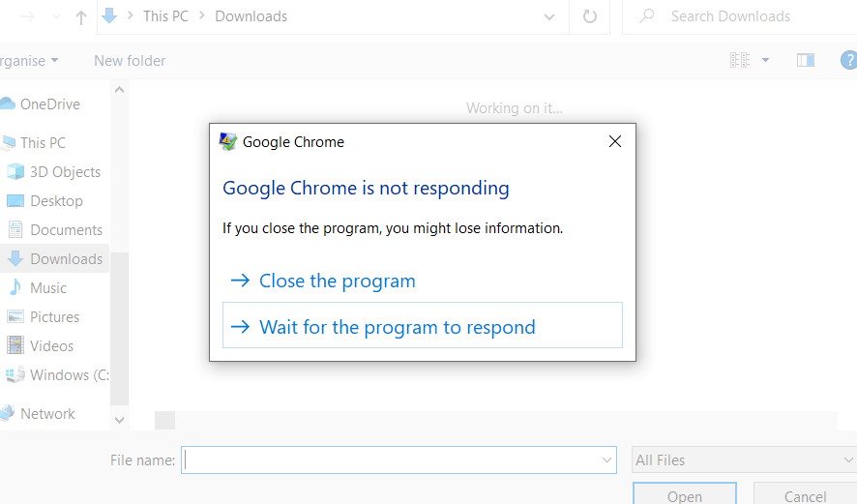Viewport: 857px width, 504px height.
Task: Open Documents in navigation pane
Action: [x=66, y=229]
